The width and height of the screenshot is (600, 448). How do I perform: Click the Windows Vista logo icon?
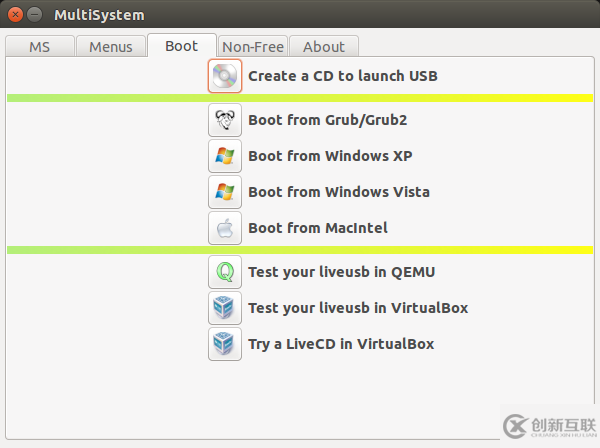[x=225, y=192]
